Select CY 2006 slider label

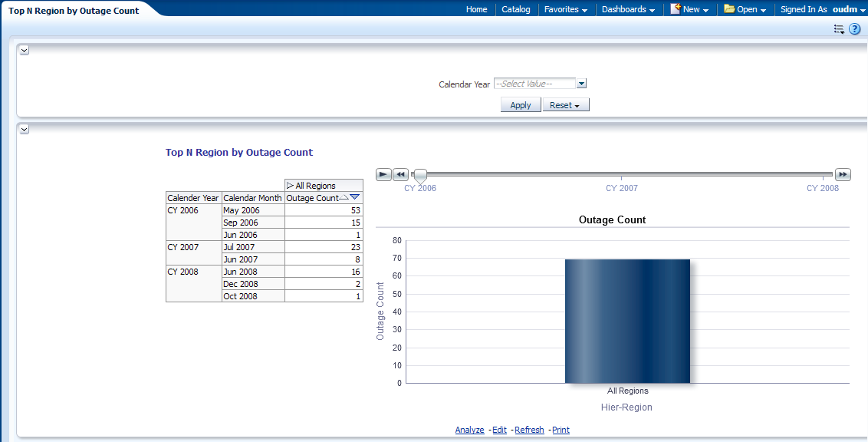(420, 188)
